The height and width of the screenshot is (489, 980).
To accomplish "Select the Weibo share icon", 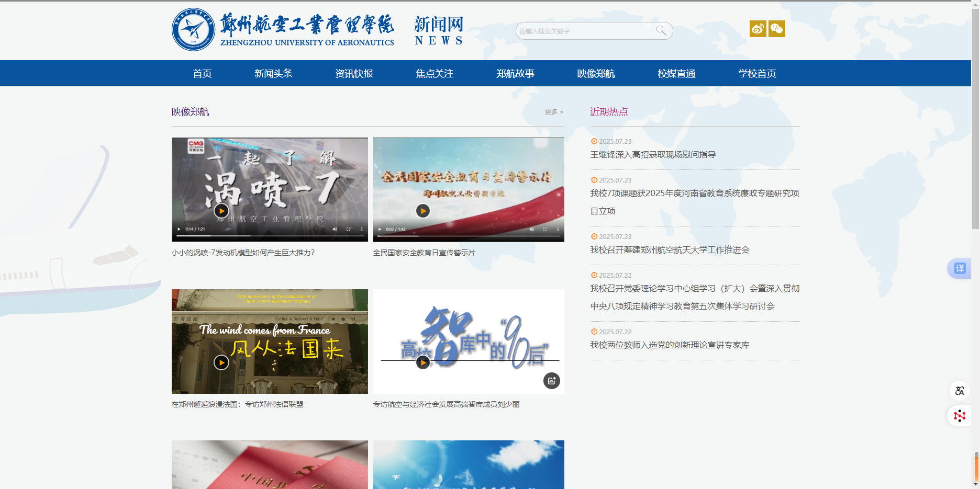I will coord(758,29).
